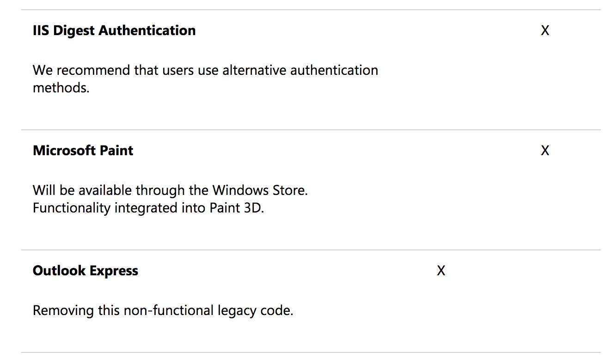
Task: Click the X mark in Microsoft Paint row
Action: pos(545,151)
